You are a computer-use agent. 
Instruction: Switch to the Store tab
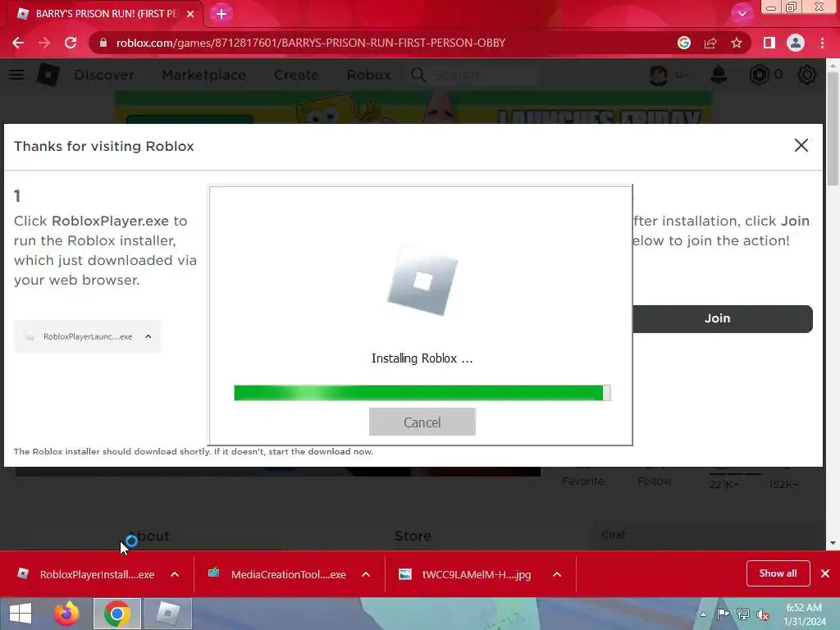pos(413,536)
